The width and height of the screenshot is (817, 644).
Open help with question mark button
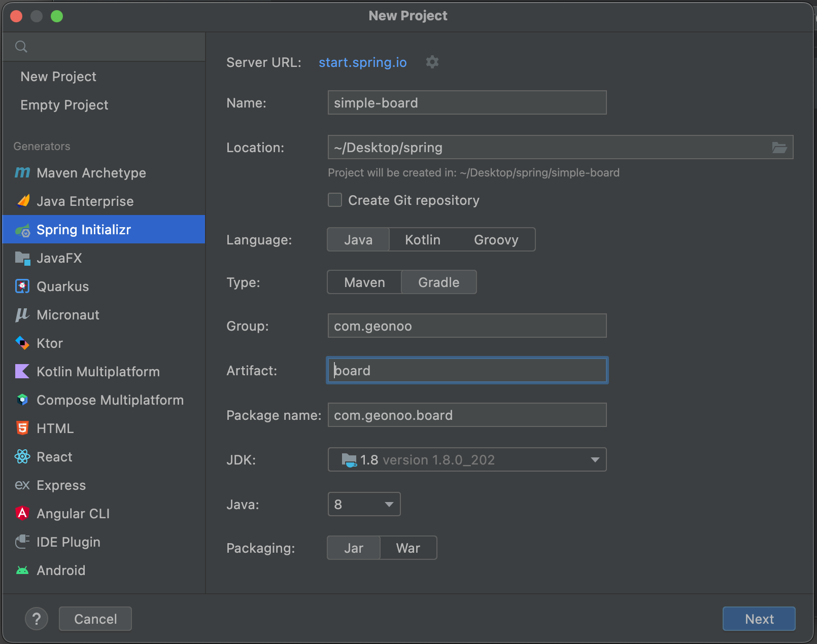pos(37,619)
